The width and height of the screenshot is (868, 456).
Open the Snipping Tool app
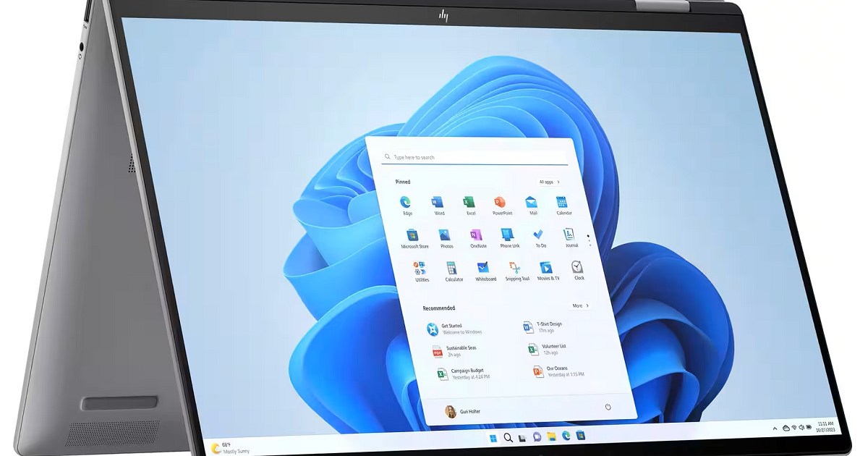[x=516, y=269]
